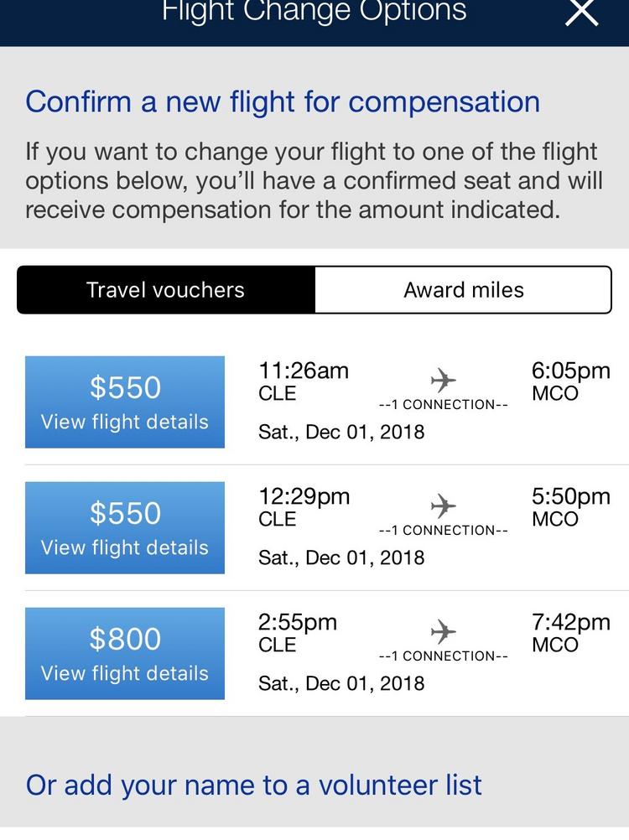This screenshot has height=840, width=629.
Task: Tap the 7:42pm MCO arrival time
Action: [x=570, y=623]
